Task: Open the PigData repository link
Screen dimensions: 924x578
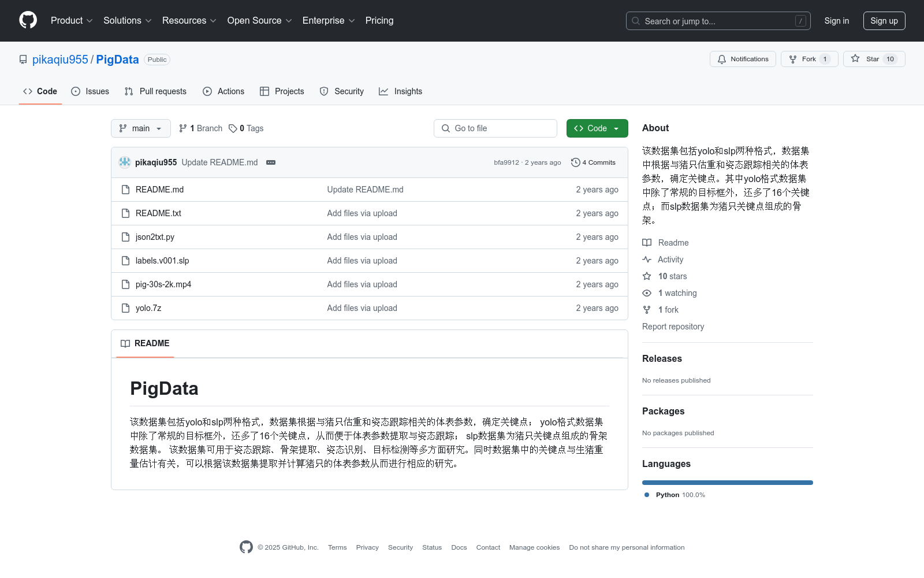Action: click(117, 60)
